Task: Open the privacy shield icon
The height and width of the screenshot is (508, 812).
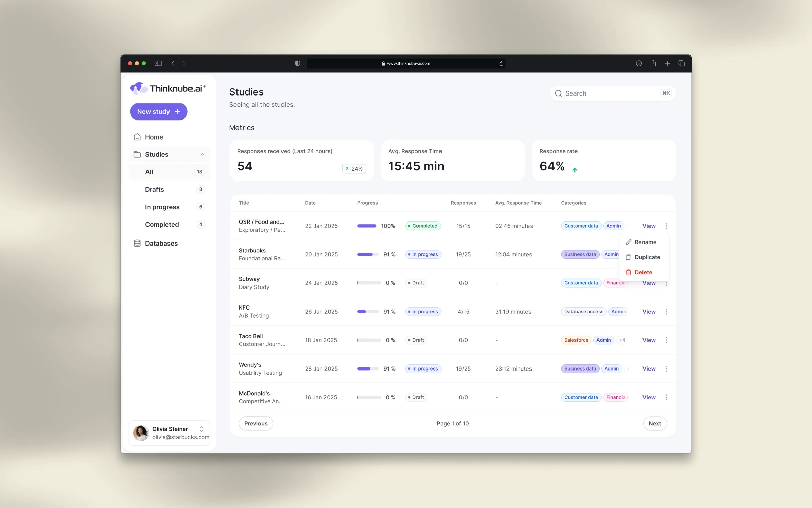Action: point(297,63)
